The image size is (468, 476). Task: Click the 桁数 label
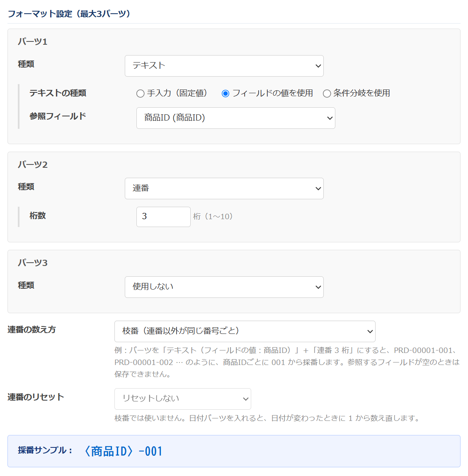coord(38,215)
